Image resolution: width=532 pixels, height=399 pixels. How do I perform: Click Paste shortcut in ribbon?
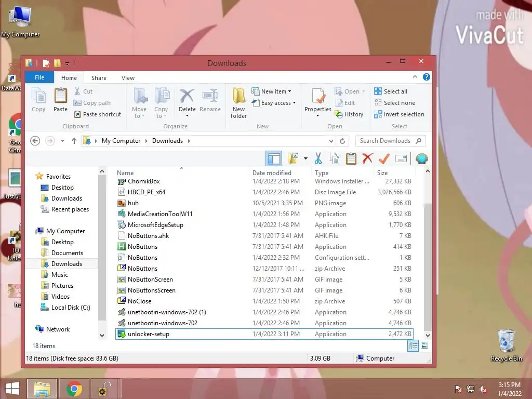click(x=98, y=114)
